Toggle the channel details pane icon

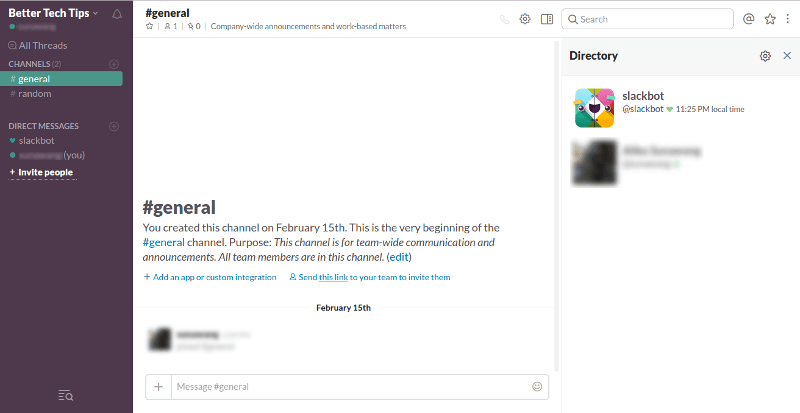547,19
